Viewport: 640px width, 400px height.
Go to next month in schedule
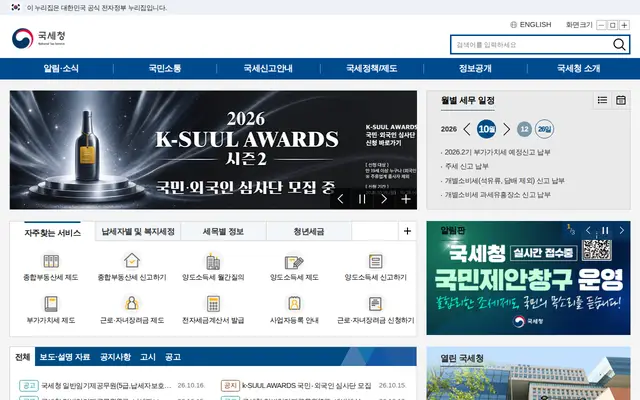(506, 129)
